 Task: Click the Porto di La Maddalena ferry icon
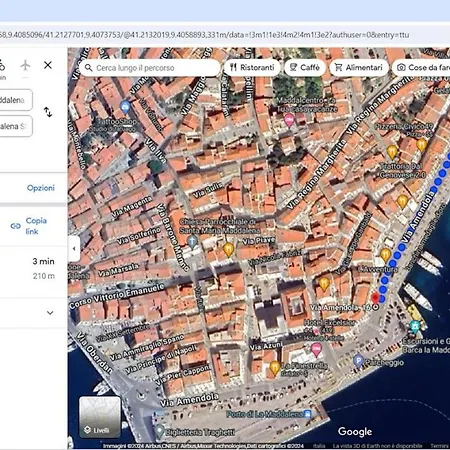coord(308,414)
